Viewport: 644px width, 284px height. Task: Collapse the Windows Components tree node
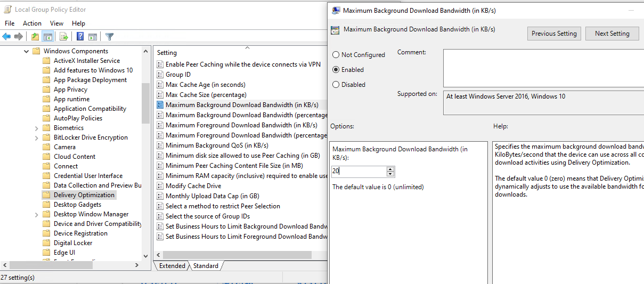(x=26, y=51)
